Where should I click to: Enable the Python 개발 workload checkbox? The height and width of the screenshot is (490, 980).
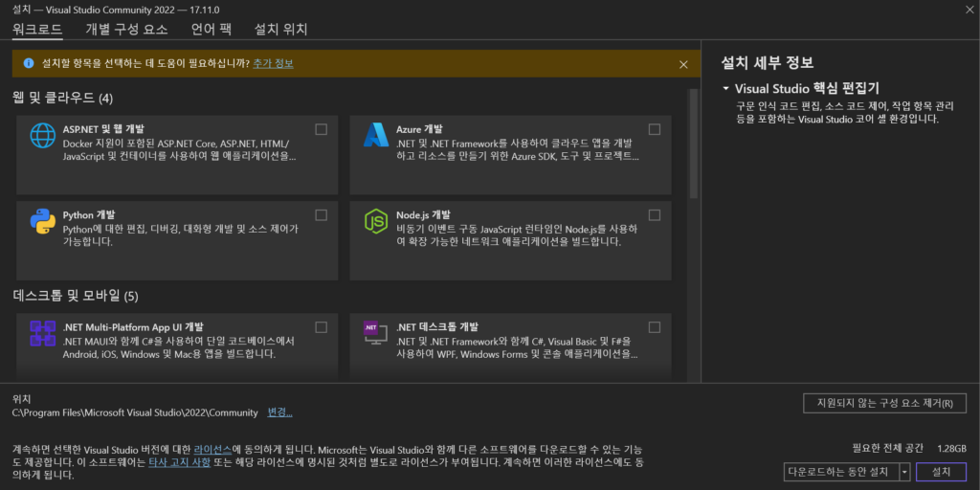click(x=322, y=215)
